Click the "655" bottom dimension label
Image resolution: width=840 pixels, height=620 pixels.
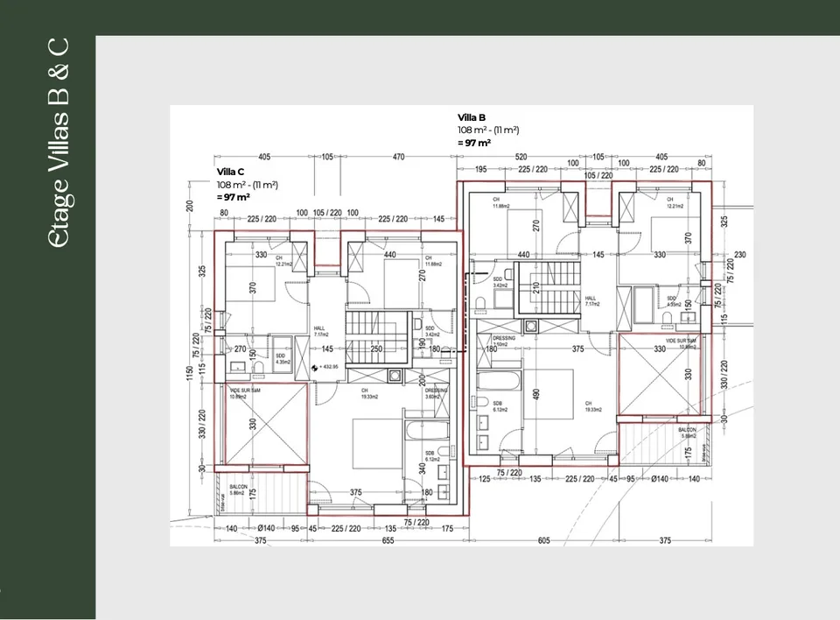[388, 540]
